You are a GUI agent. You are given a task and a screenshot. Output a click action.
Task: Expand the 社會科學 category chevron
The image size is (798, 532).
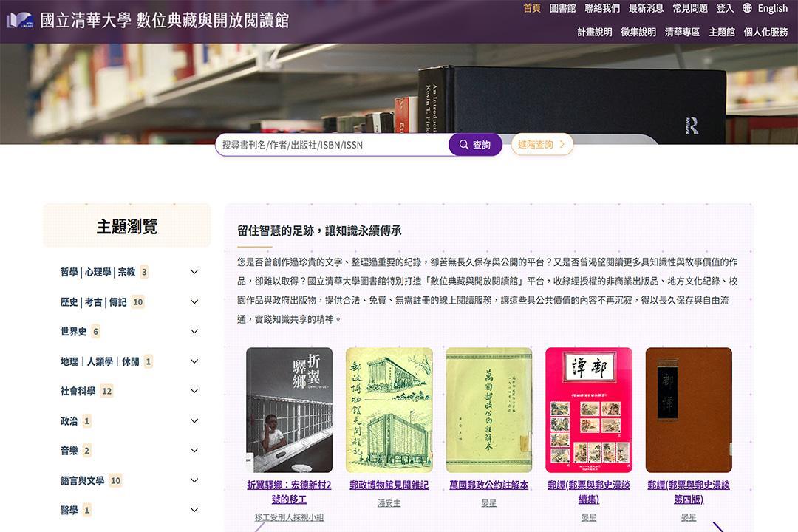(194, 391)
